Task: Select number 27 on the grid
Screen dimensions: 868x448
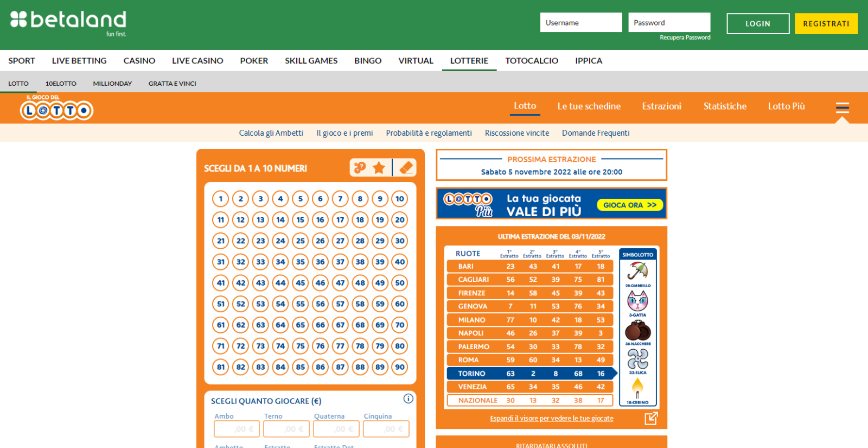Action: [340, 241]
